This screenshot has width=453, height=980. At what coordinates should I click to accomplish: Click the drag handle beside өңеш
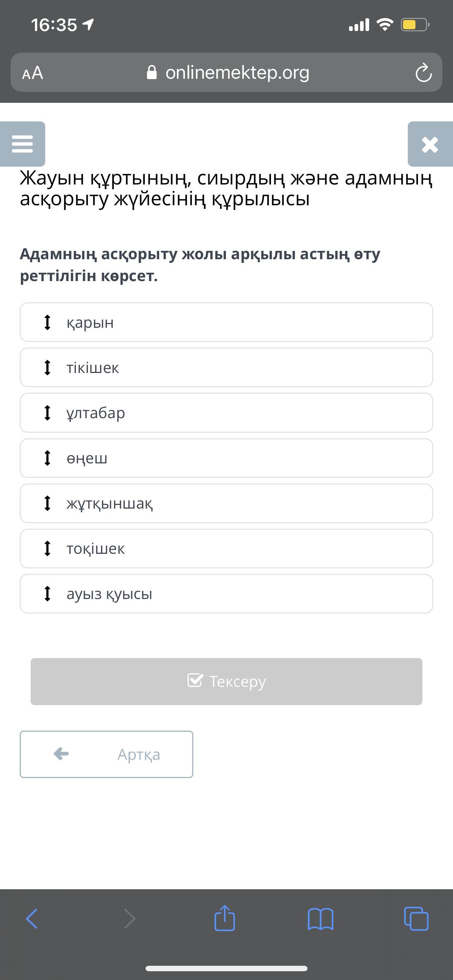47,458
